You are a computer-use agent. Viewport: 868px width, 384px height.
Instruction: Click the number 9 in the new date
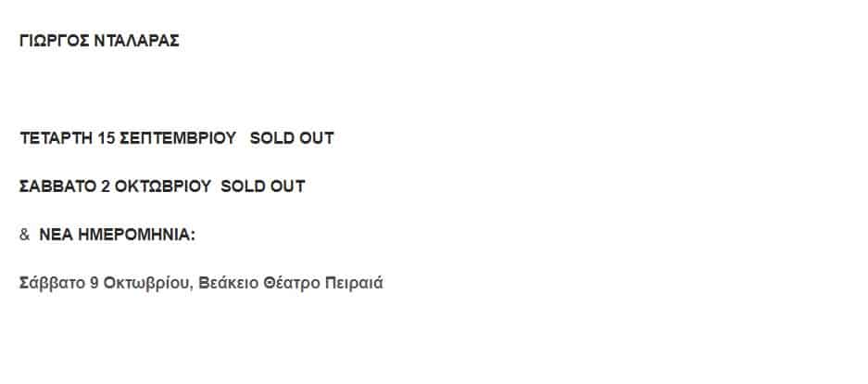[x=94, y=283]
